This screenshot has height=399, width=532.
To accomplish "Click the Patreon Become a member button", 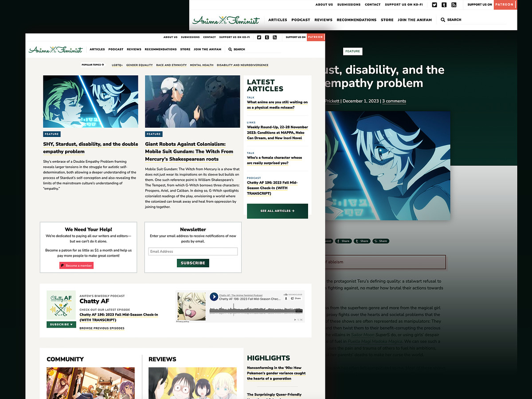I will coord(77,266).
